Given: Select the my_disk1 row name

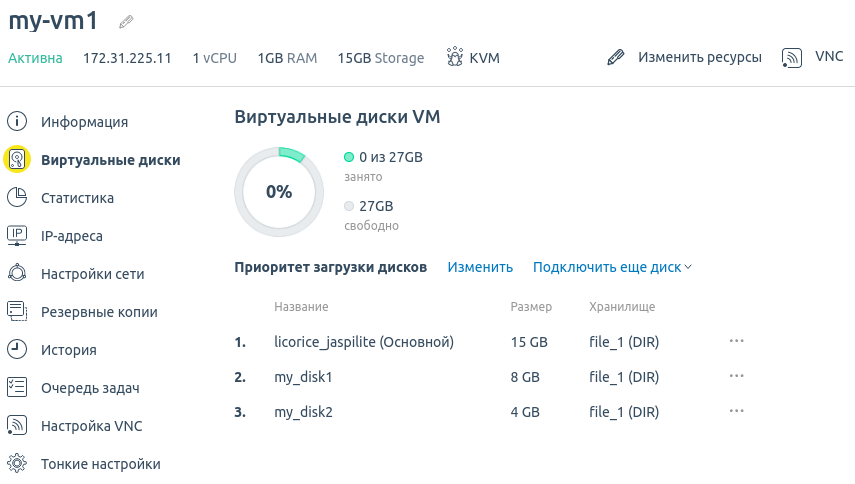Looking at the screenshot, I should pyautogui.click(x=303, y=377).
